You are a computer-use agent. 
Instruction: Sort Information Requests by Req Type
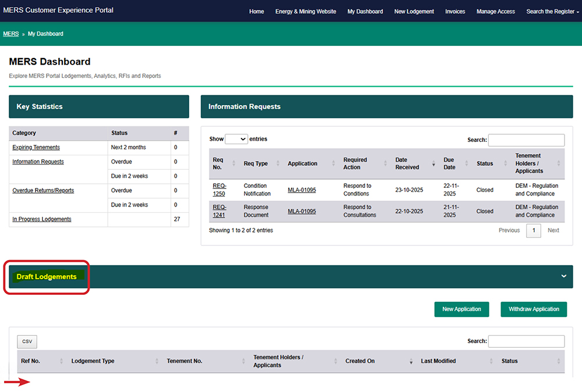[x=262, y=163]
